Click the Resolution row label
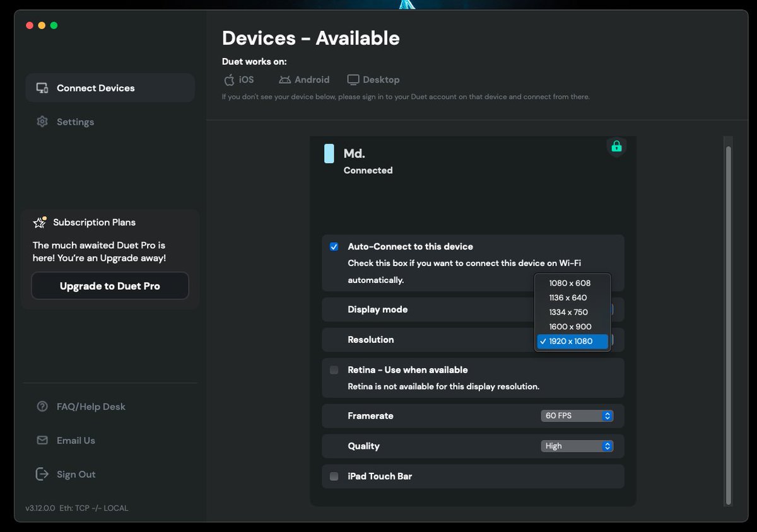The width and height of the screenshot is (757, 532). pyautogui.click(x=371, y=340)
